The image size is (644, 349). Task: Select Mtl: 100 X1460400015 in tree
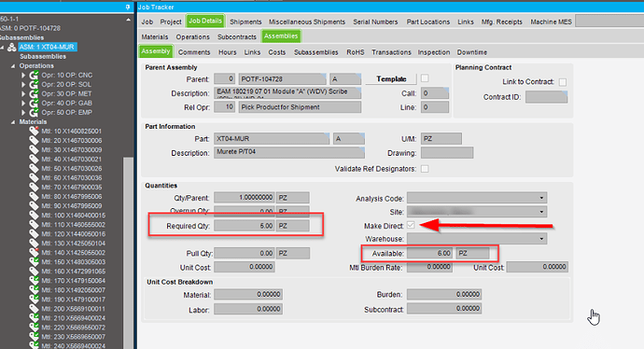73,216
